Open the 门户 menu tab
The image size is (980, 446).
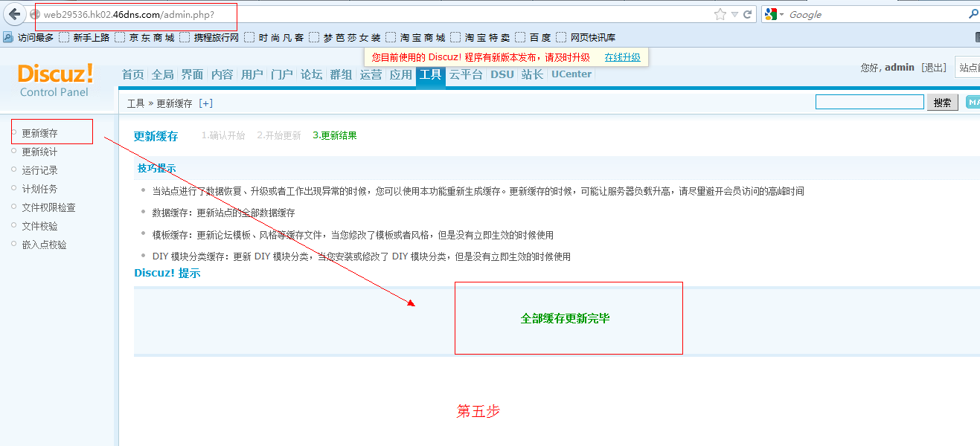point(282,74)
